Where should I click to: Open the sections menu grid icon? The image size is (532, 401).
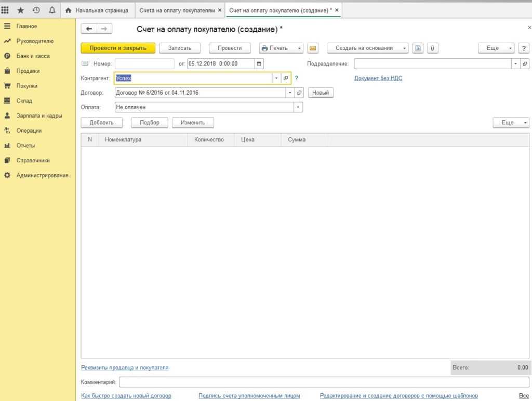tap(5, 10)
